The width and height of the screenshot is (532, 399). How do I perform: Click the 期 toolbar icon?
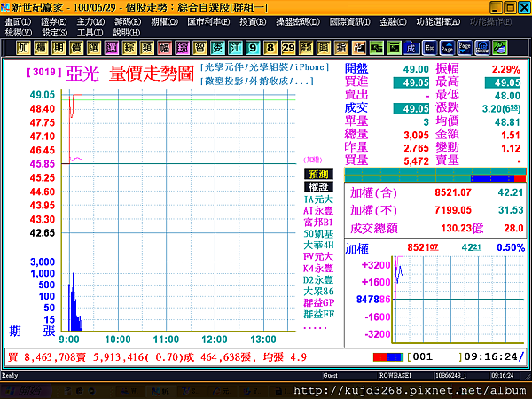pos(59,48)
